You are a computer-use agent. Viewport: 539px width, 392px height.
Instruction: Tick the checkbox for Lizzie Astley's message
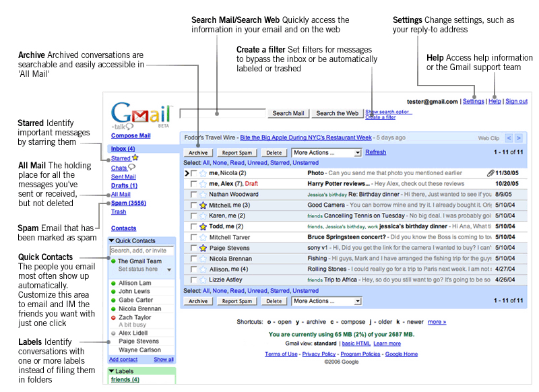click(x=194, y=280)
